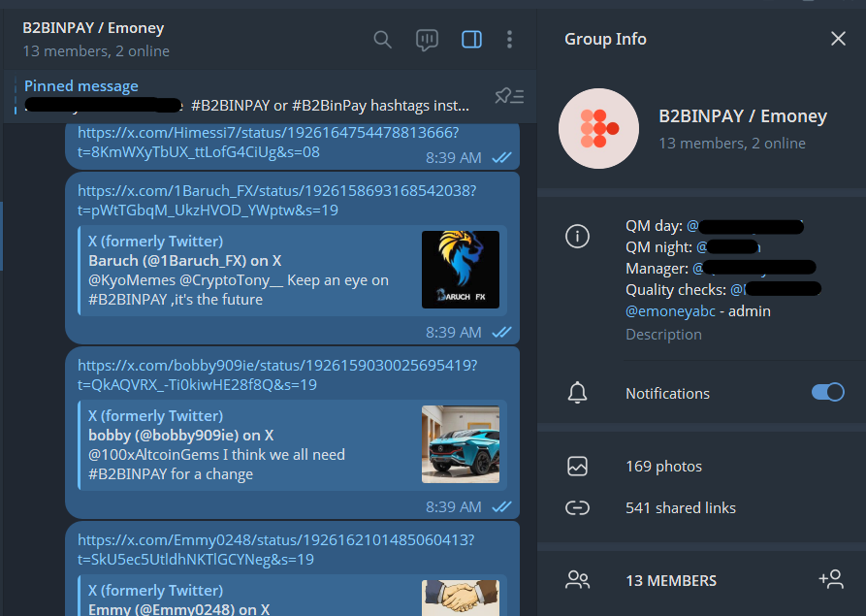Screen dimensions: 866x616
Task: Click the shared links chain icon
Action: point(577,507)
